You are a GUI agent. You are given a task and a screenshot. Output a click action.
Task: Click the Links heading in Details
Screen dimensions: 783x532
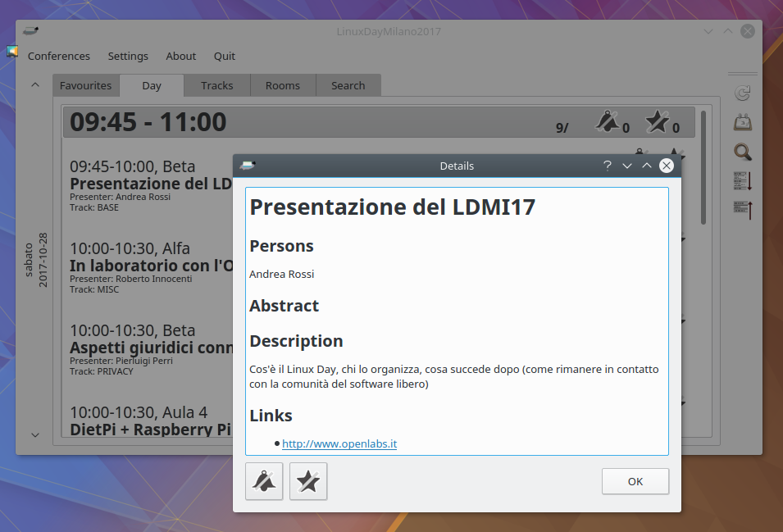click(271, 416)
